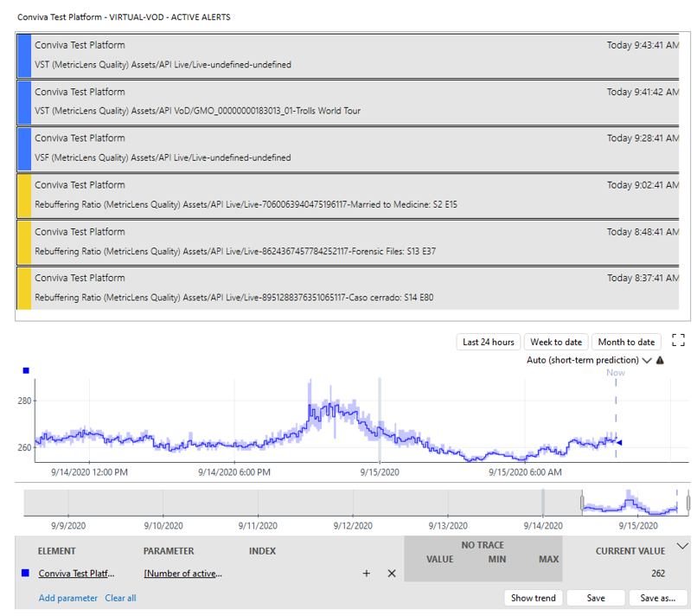This screenshot has height=616, width=697.
Task: Click blue color swatch in the Conviva parameter row
Action: [25, 573]
